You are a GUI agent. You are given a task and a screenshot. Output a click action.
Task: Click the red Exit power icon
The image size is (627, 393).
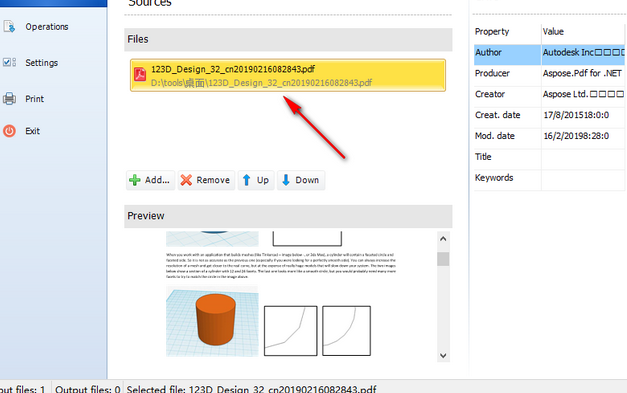coord(9,131)
